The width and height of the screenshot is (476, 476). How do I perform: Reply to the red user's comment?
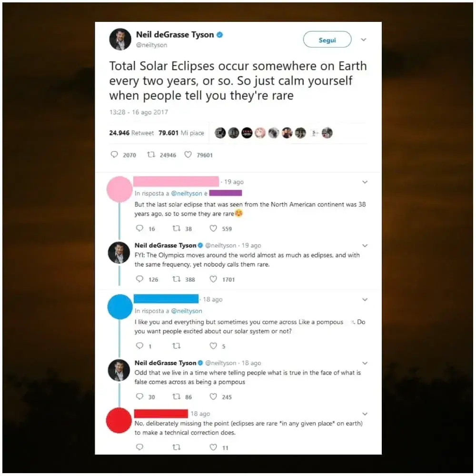(x=139, y=446)
